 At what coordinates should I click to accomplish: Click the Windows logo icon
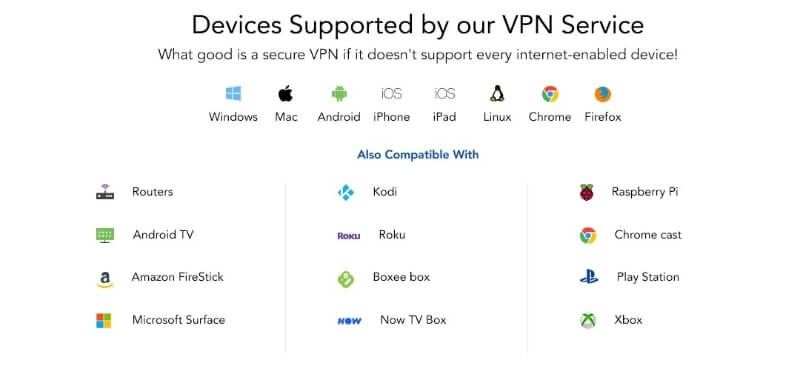tap(233, 93)
